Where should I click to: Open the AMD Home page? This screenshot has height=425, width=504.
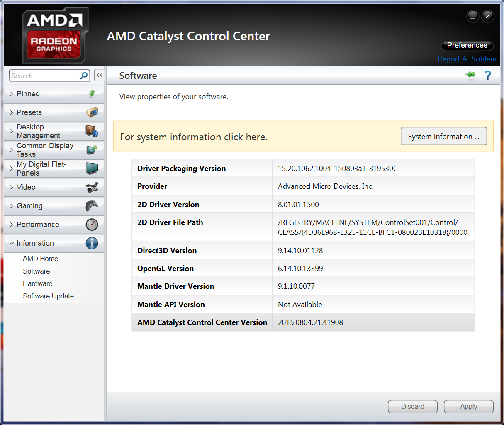[40, 259]
